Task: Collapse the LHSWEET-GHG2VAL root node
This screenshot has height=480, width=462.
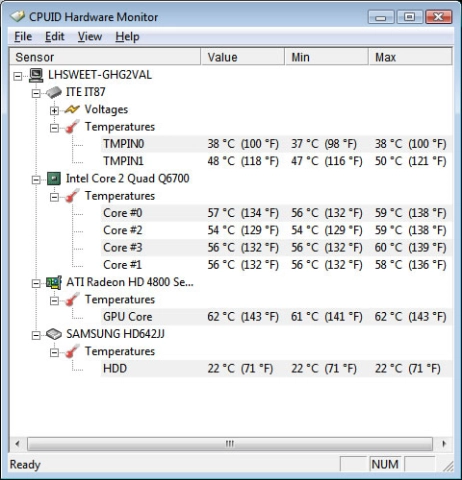Action: [18, 76]
